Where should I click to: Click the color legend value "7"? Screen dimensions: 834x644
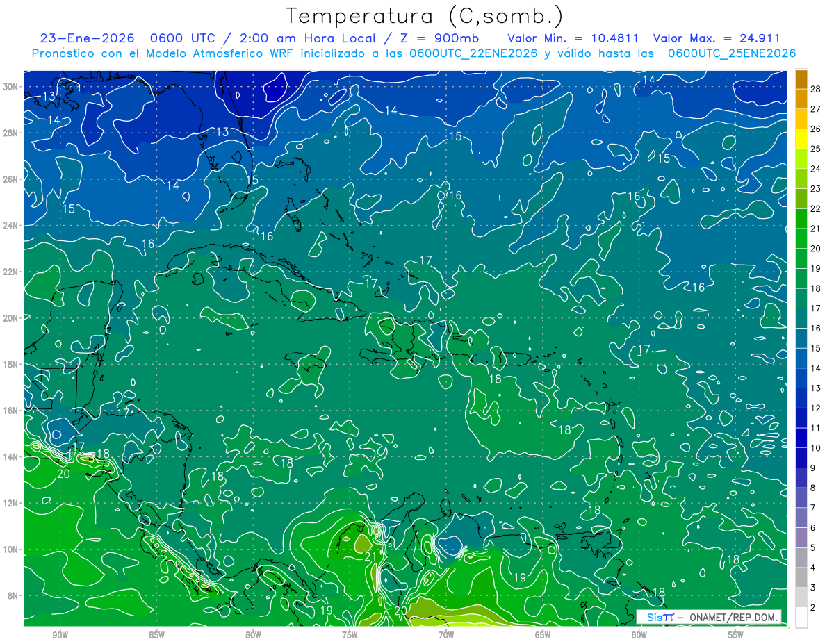(813, 508)
